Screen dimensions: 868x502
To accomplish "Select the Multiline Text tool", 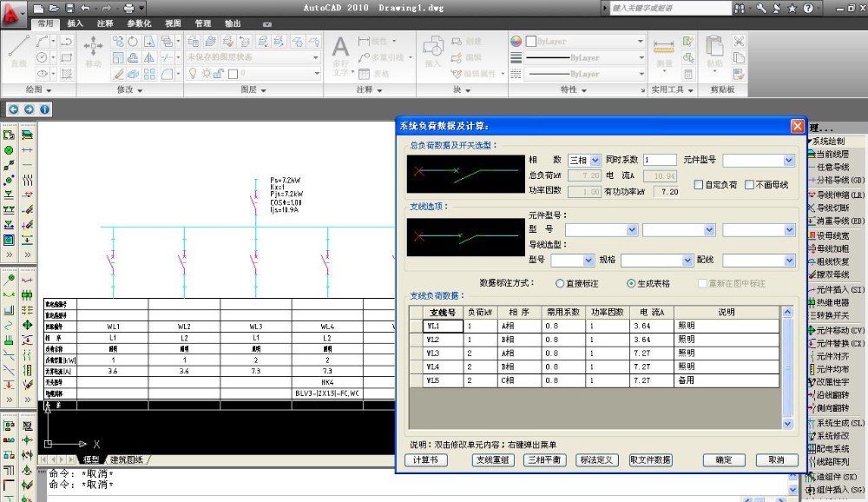I will (340, 55).
